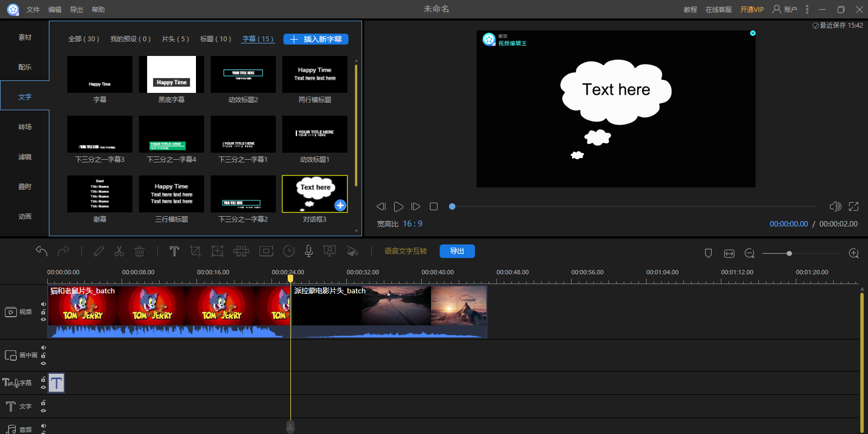Click the 开通VIP link
The width and height of the screenshot is (868, 434).
(x=752, y=10)
